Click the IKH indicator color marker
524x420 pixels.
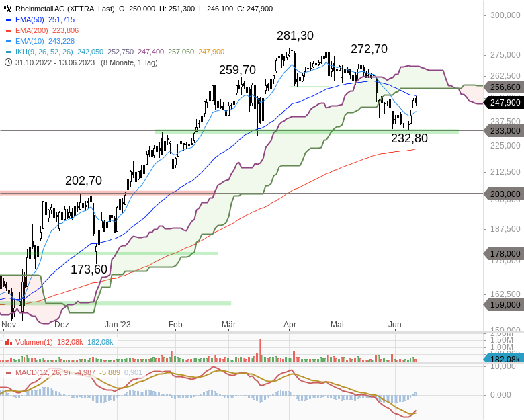[x=9, y=52]
